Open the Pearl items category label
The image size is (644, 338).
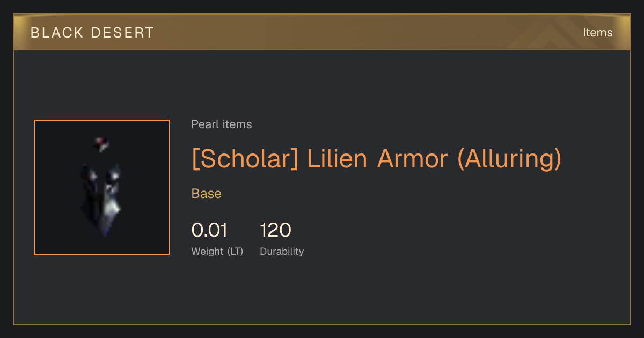tap(222, 124)
